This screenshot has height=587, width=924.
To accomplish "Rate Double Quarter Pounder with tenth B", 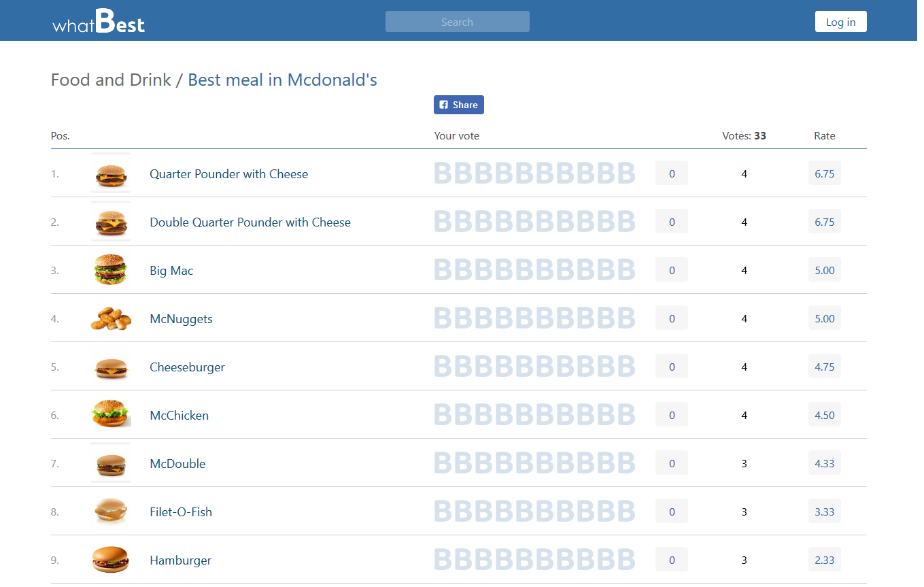I will 626,222.
